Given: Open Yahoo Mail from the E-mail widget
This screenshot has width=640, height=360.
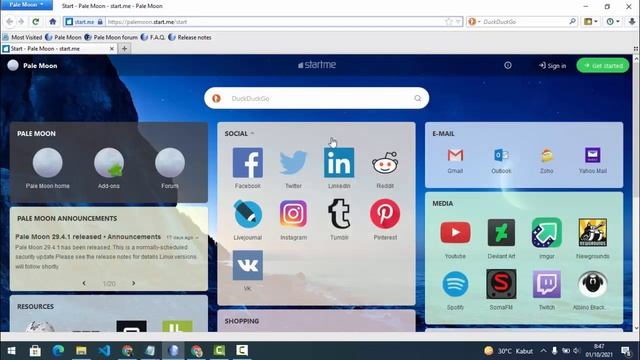Looking at the screenshot, I should coord(593,156).
